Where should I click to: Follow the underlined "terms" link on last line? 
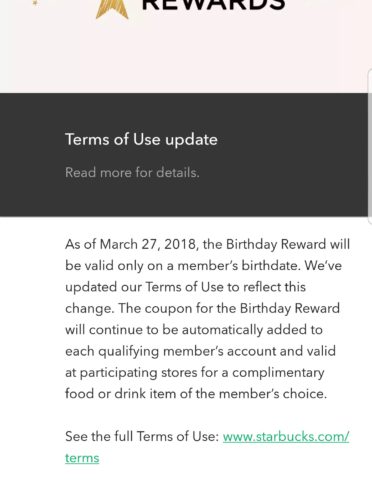[x=82, y=458]
